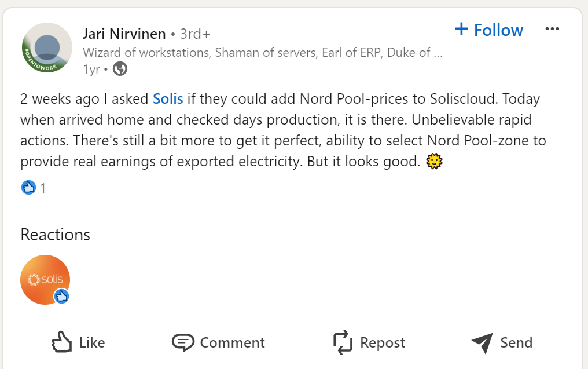Click the sun emoji ending the post
The width and height of the screenshot is (588, 369).
pyautogui.click(x=433, y=162)
